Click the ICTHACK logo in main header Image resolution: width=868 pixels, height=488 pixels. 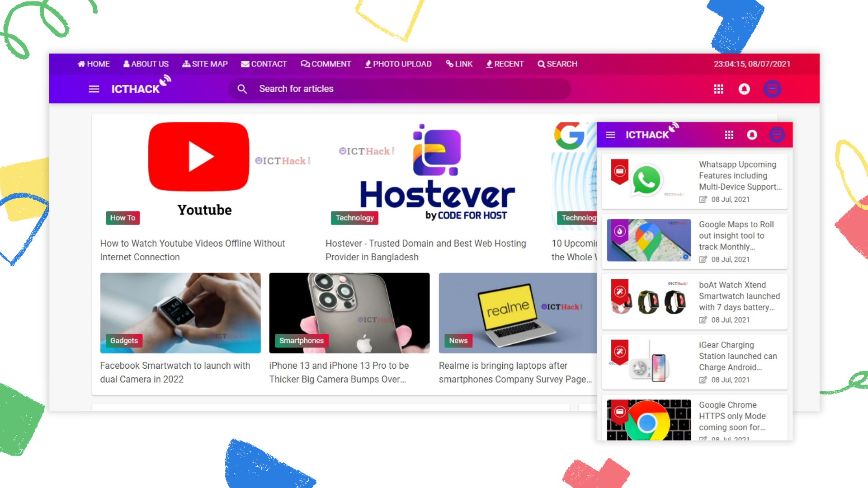(x=136, y=89)
